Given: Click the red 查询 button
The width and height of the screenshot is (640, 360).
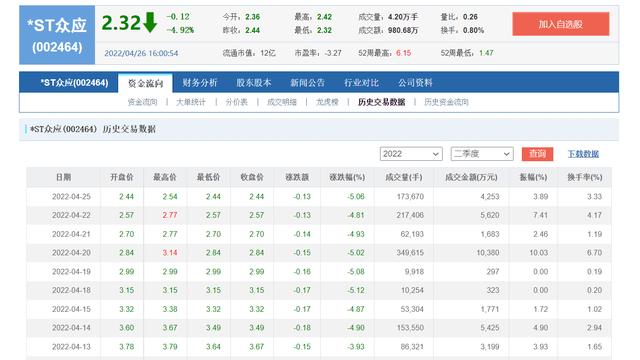Looking at the screenshot, I should point(537,154).
